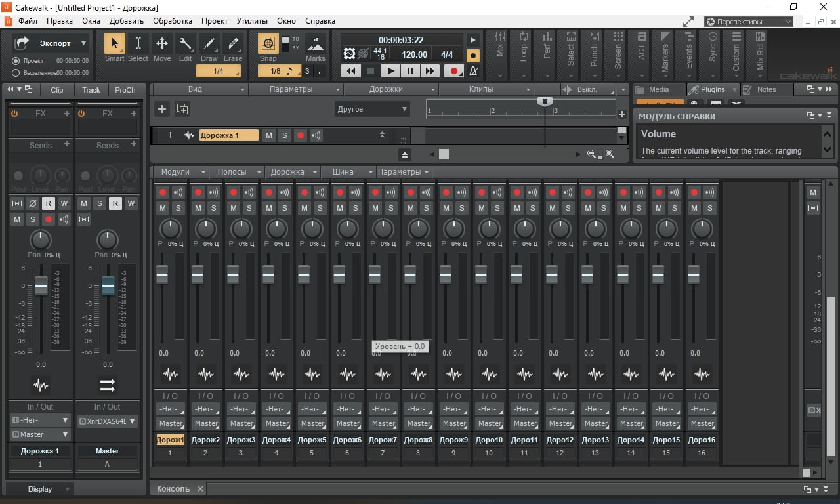
Task: Add an effect with the Дорожка 1 FX plus
Action: tap(67, 114)
